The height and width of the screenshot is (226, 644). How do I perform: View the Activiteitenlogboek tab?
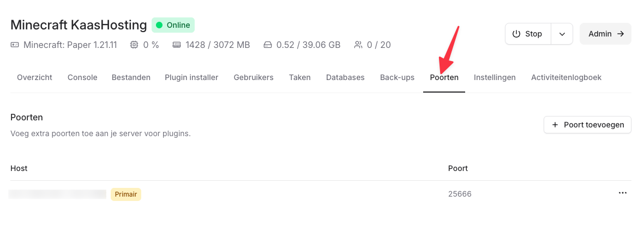566,77
